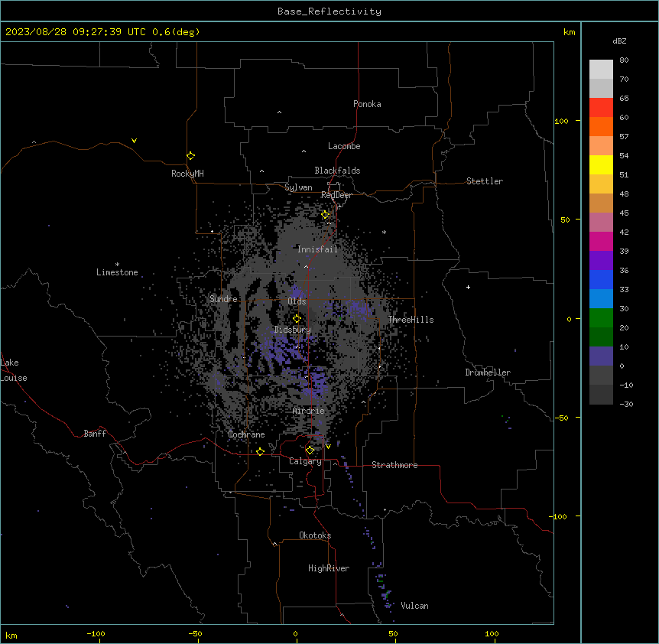This screenshot has height=644, width=659.
Task: Select the Banff label
Action: coord(95,434)
